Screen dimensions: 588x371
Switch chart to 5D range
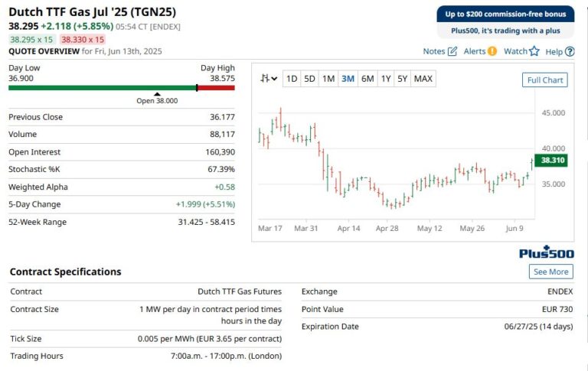[309, 79]
